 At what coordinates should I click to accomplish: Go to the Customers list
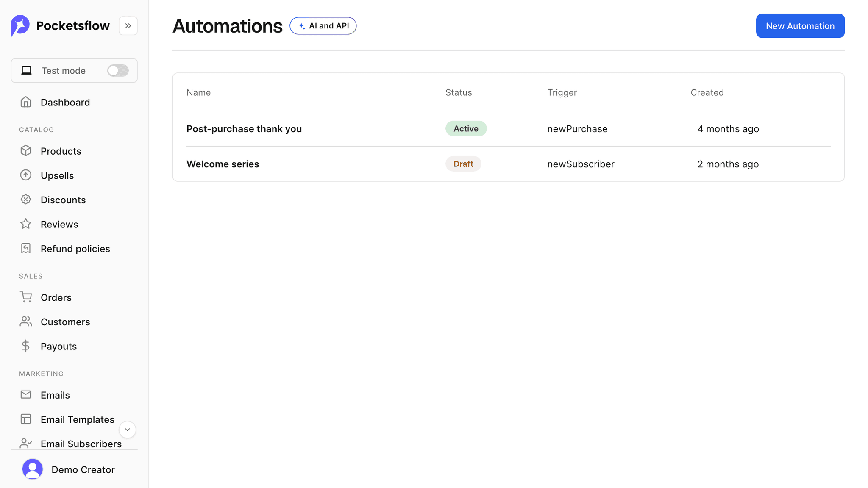65,322
